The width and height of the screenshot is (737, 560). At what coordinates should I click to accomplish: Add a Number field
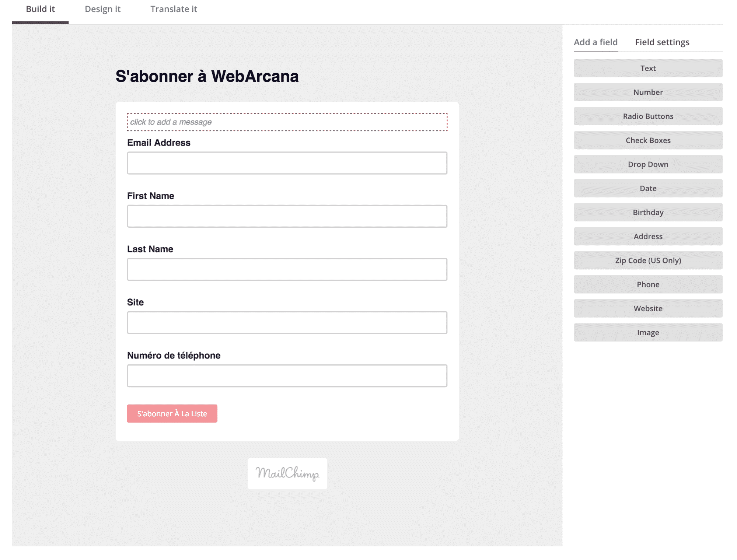[x=648, y=92]
